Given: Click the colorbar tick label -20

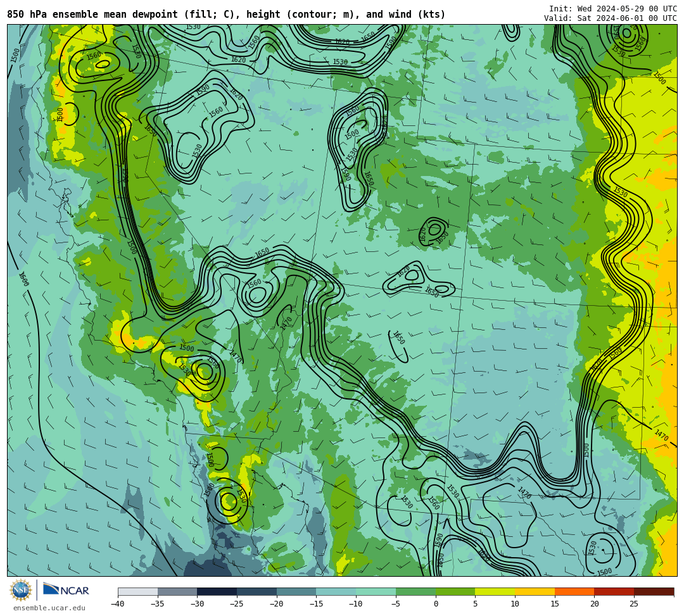Looking at the screenshot, I should click(277, 604).
